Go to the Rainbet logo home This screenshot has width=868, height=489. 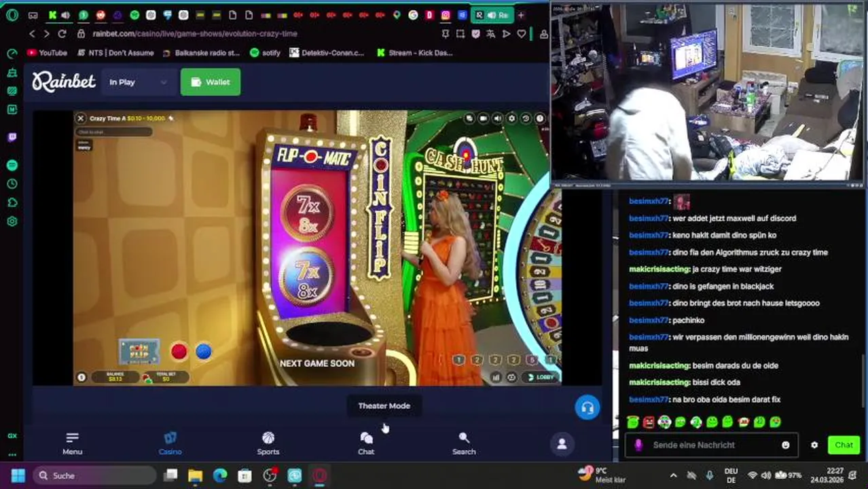[64, 81]
